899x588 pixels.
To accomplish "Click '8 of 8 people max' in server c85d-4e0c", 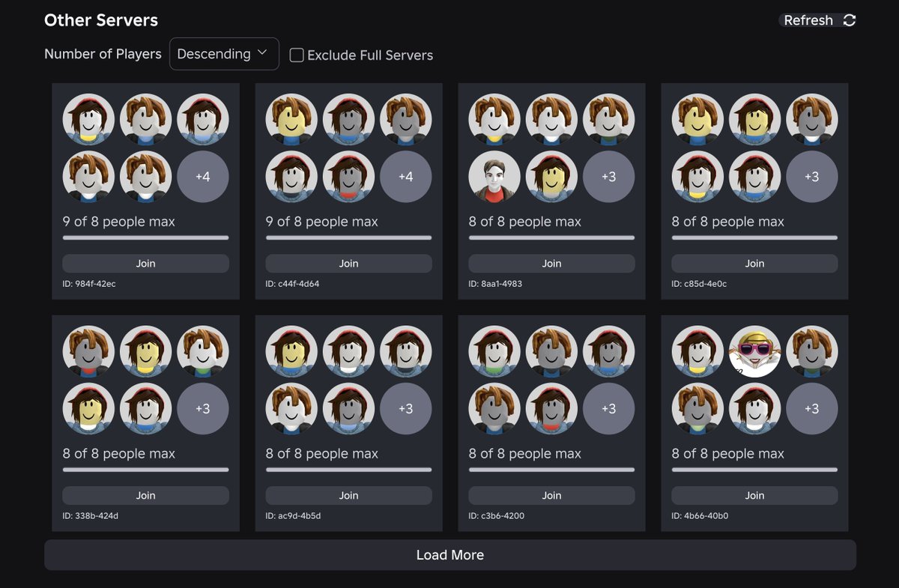I will [727, 222].
